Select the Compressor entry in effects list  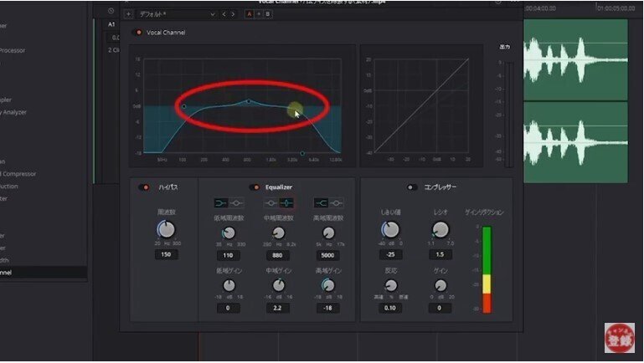click(x=18, y=174)
